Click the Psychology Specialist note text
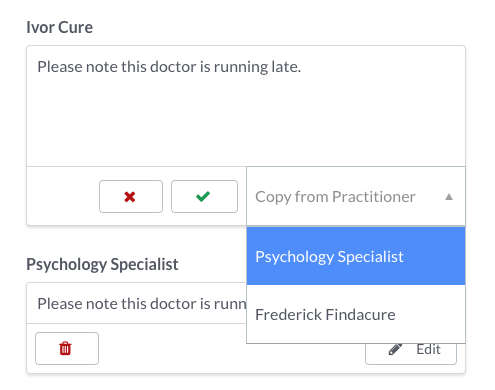This screenshot has height=390, width=495. (142, 304)
